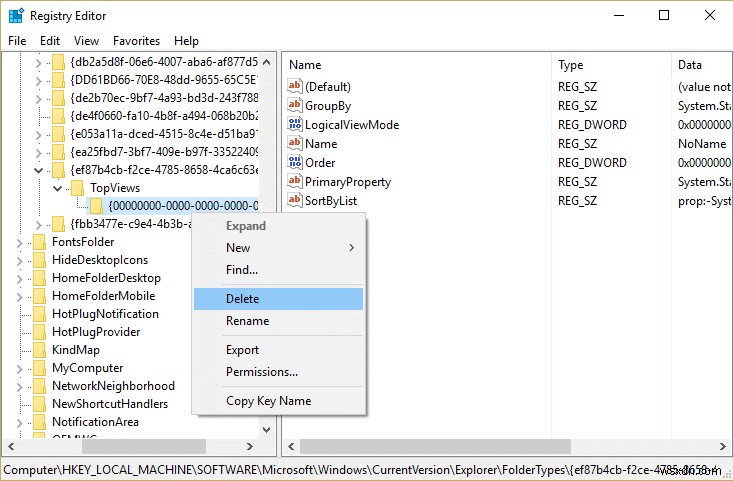The height and width of the screenshot is (481, 733).
Task: Click tree pane horizontal scroll right arrow
Action: click(x=250, y=446)
